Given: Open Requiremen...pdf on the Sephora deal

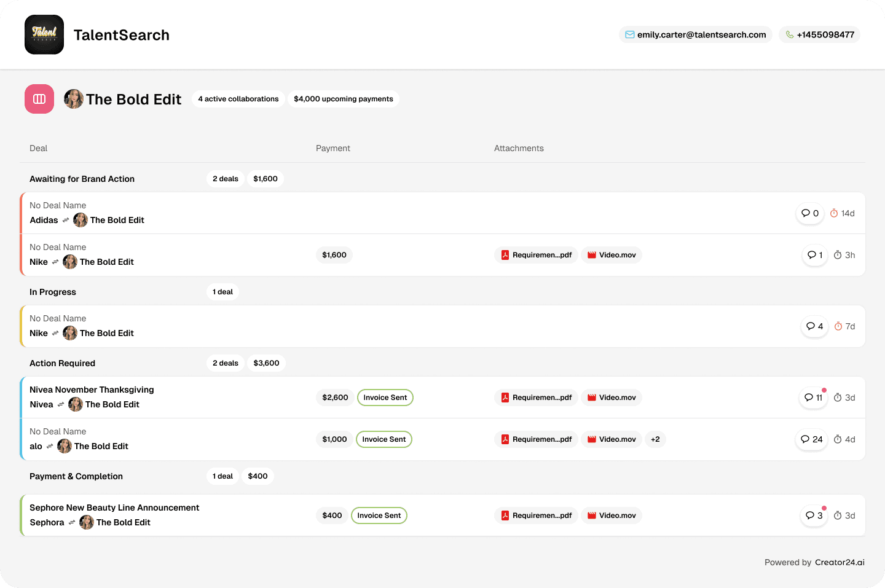Looking at the screenshot, I should click(x=536, y=515).
